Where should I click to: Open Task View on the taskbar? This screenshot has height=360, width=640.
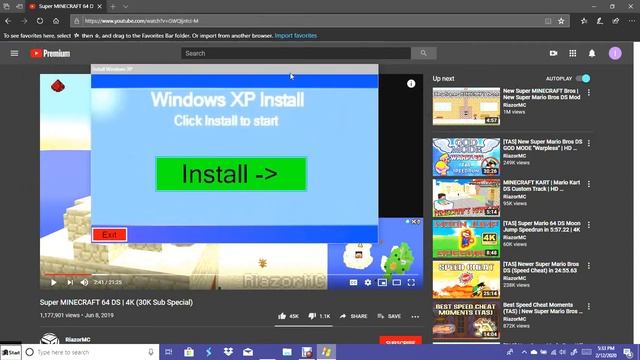168,352
